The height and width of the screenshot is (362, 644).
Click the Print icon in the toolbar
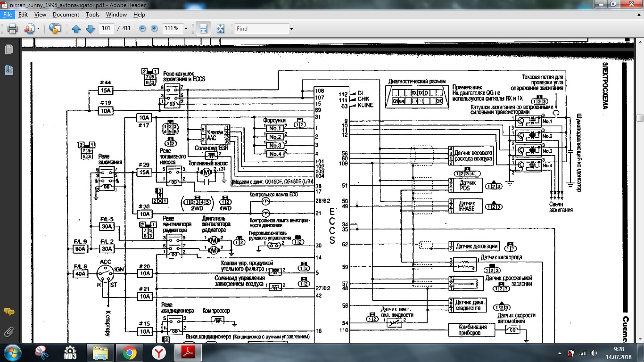pos(13,29)
